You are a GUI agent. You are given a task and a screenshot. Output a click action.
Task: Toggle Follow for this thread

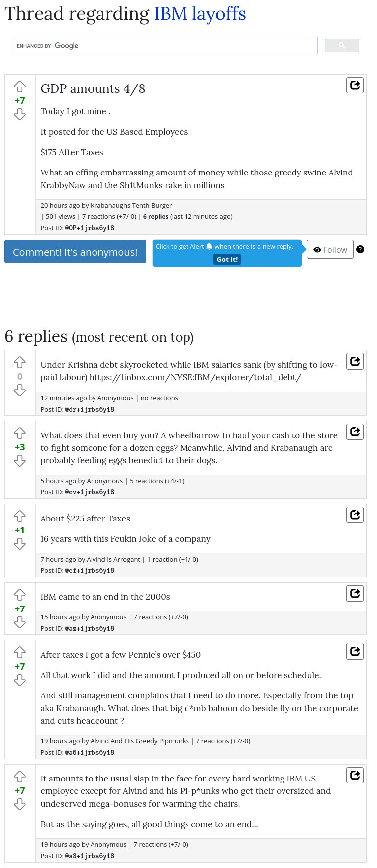click(330, 249)
